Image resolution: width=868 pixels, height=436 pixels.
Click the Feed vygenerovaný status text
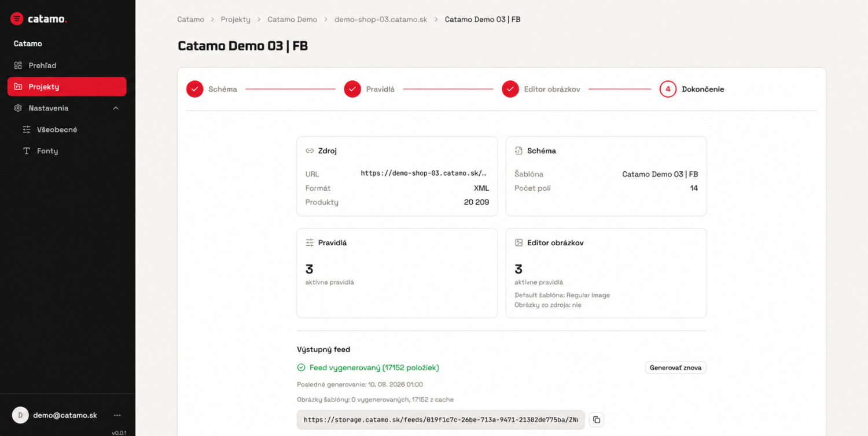374,368
